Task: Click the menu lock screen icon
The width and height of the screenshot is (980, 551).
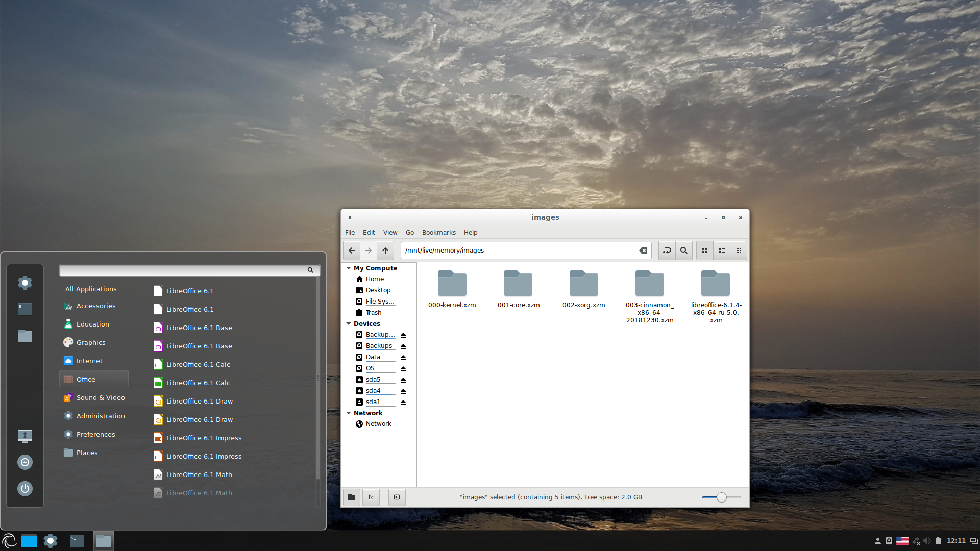Action: pyautogui.click(x=25, y=436)
